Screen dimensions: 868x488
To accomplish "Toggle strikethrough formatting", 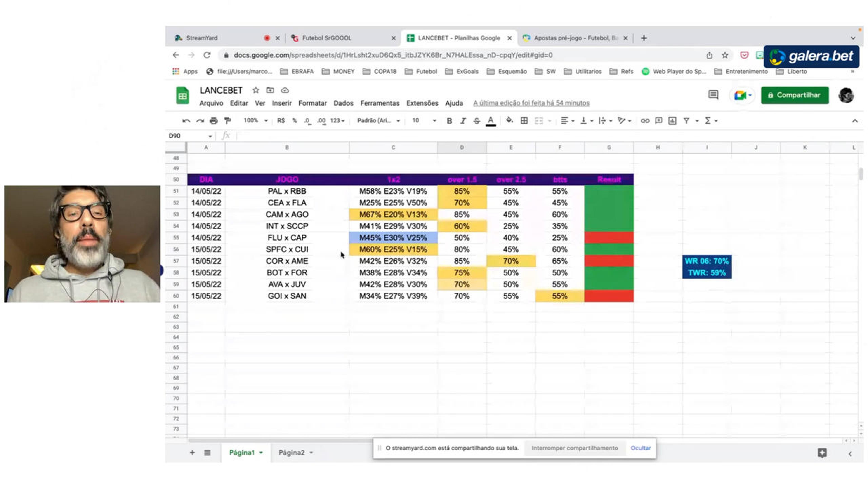I will click(476, 121).
